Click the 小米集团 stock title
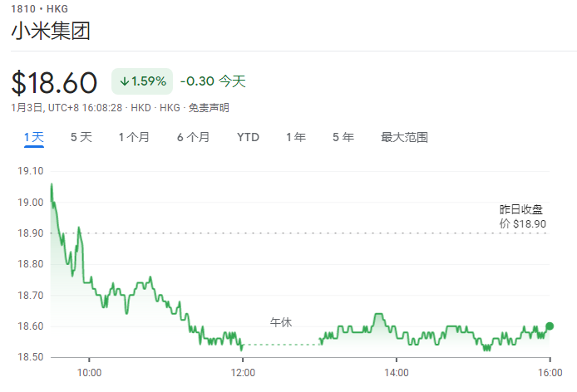577x392 pixels. pos(51,31)
